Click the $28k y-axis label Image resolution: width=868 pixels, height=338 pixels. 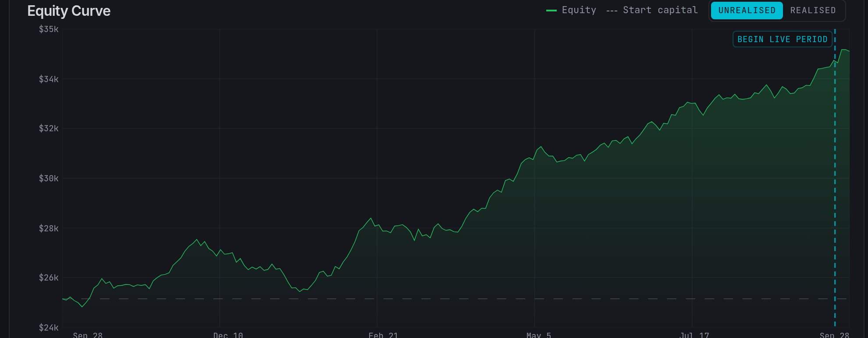[x=49, y=228]
